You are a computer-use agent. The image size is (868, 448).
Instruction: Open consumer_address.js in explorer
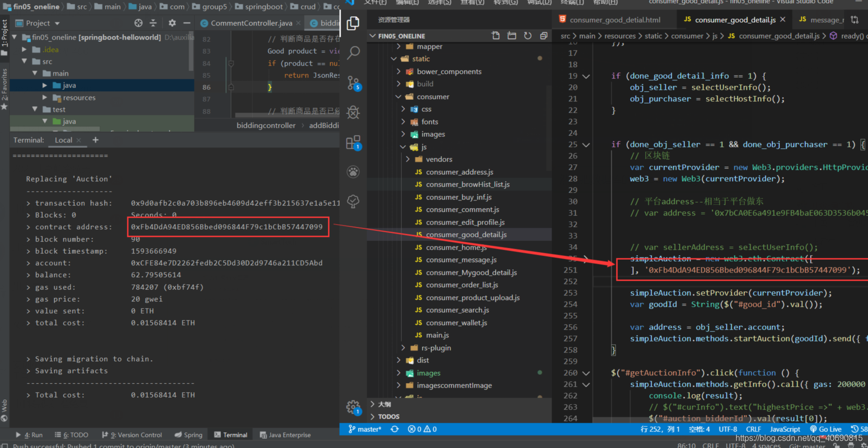pyautogui.click(x=460, y=172)
